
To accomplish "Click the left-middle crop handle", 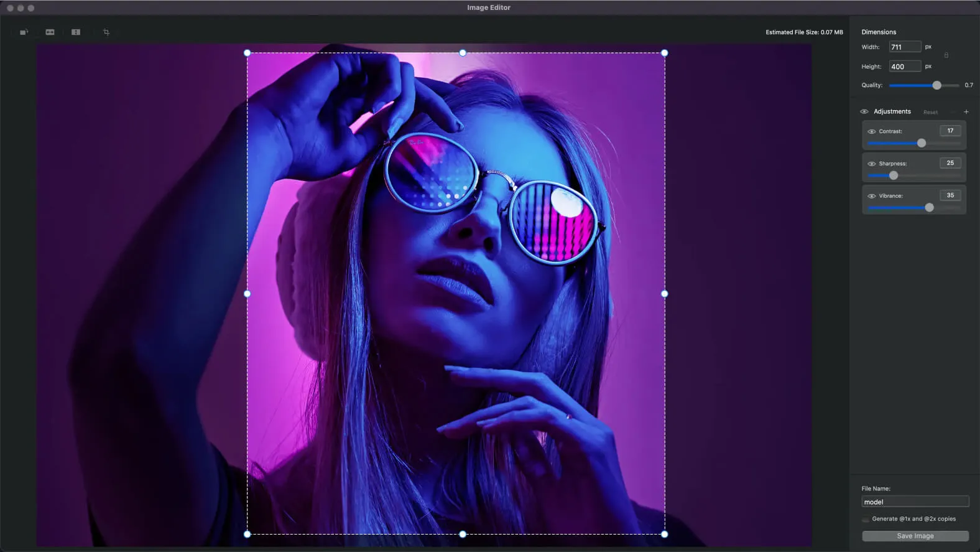I will (x=247, y=294).
